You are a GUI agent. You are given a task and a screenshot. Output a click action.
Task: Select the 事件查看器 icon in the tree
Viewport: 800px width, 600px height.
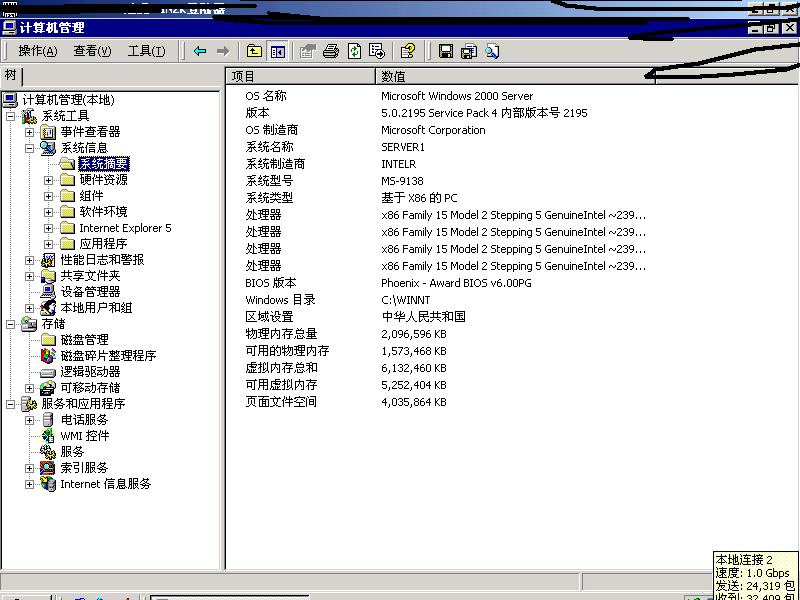[x=48, y=132]
